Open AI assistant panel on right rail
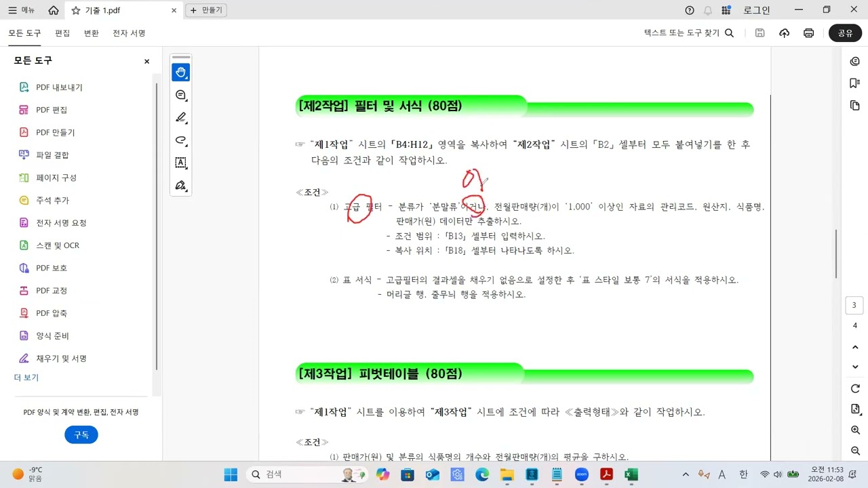868x488 pixels. (x=854, y=61)
